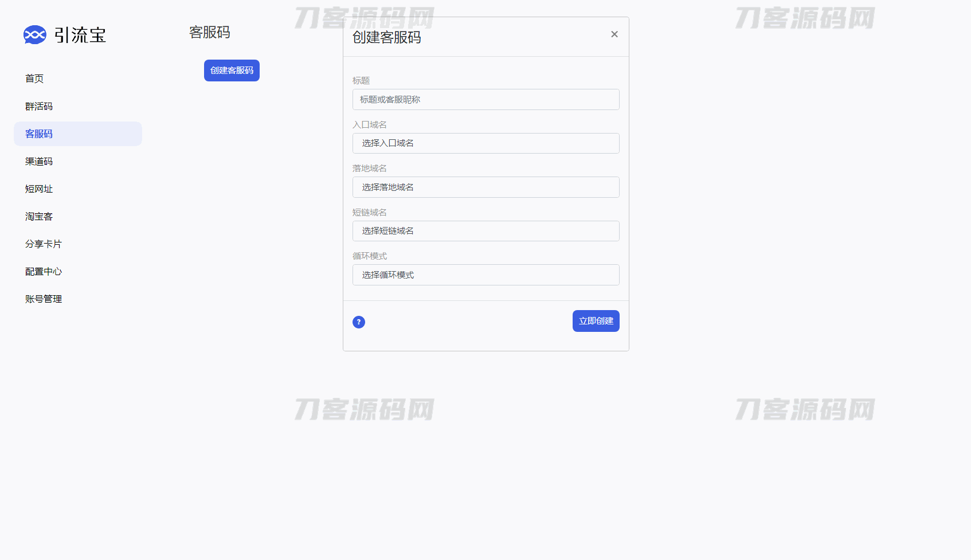Open 群活码 menu item

point(39,106)
